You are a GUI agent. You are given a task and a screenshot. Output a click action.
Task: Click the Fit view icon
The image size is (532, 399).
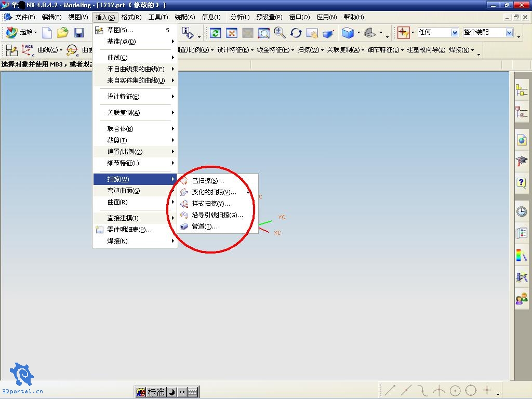(x=231, y=33)
